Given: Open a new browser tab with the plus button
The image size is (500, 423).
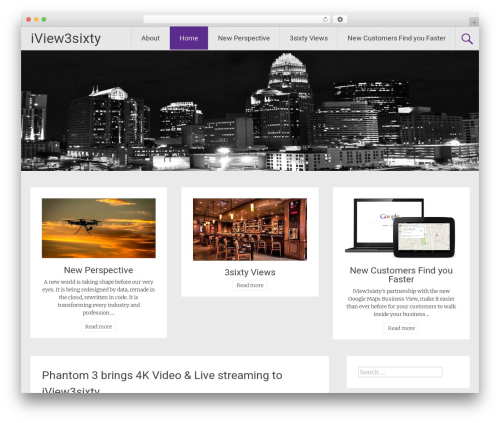Looking at the screenshot, I should (x=474, y=22).
